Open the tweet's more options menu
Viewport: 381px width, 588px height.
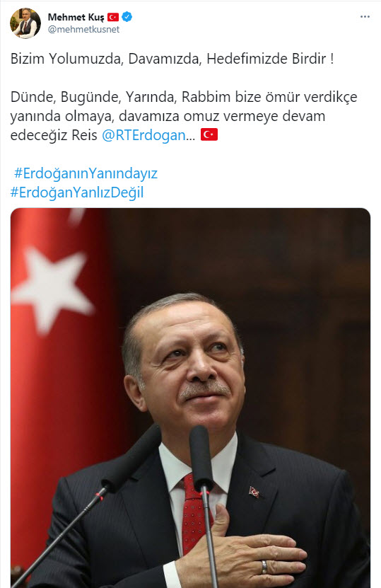[365, 17]
